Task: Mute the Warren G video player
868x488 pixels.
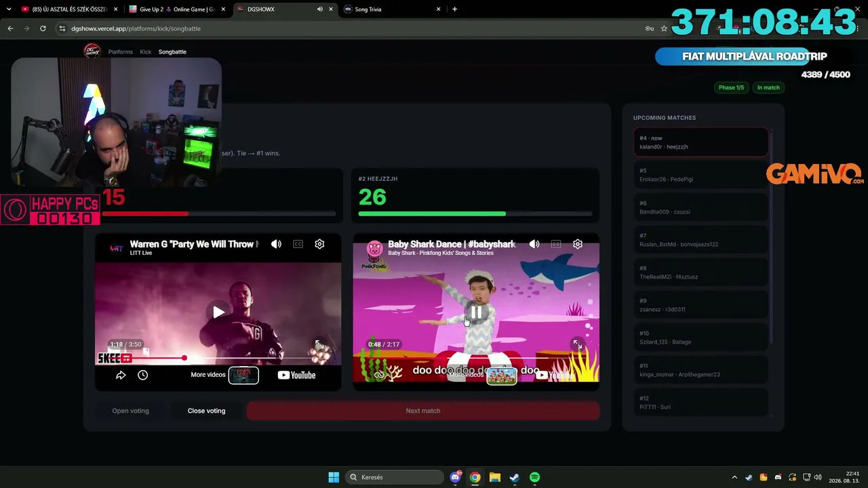Action: pyautogui.click(x=276, y=244)
